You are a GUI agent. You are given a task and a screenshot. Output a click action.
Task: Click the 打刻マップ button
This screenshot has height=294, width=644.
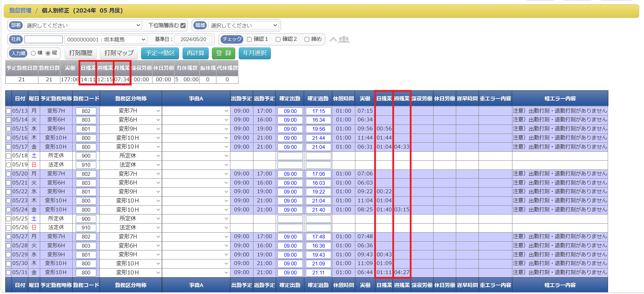pos(119,53)
